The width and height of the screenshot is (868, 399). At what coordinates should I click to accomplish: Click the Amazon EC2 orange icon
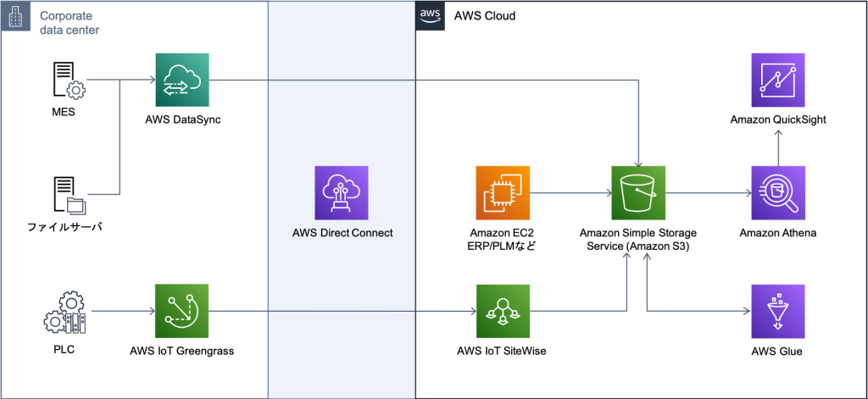point(503,192)
